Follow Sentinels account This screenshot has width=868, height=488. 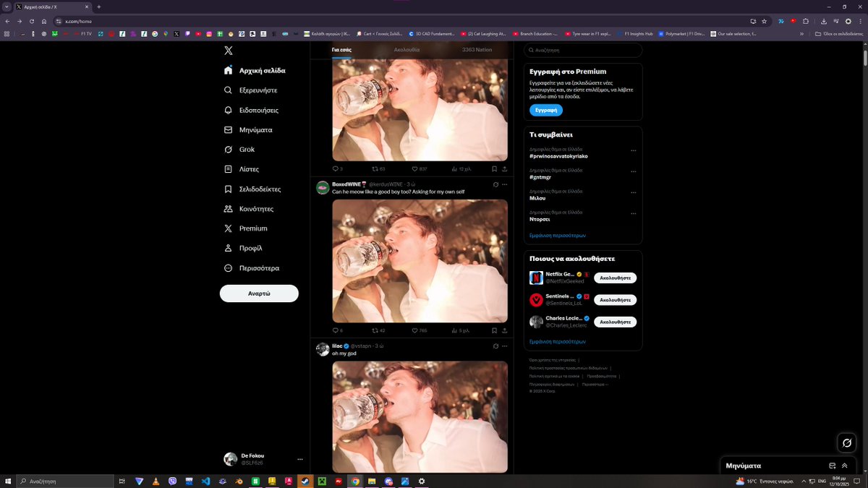pos(615,299)
